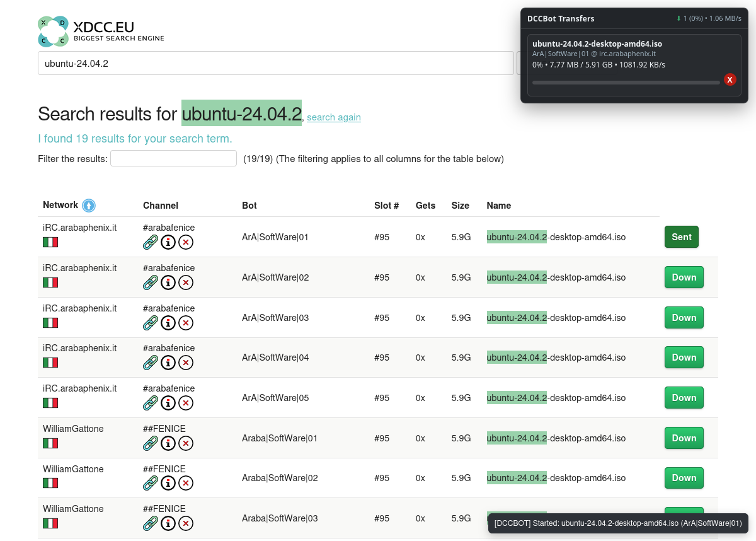The height and width of the screenshot is (541, 756).
Task: Click the red X icon for Araba|SoftWare|01
Action: pyautogui.click(x=186, y=443)
